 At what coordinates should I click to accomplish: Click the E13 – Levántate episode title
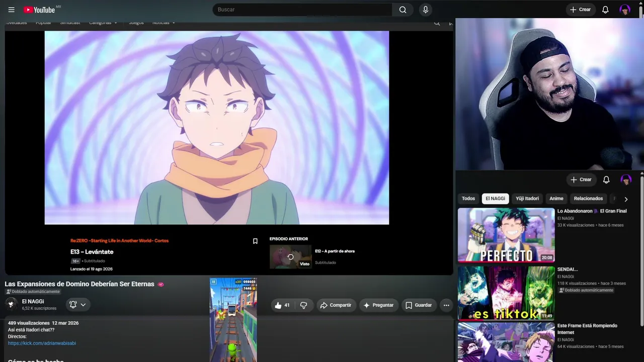(92, 252)
